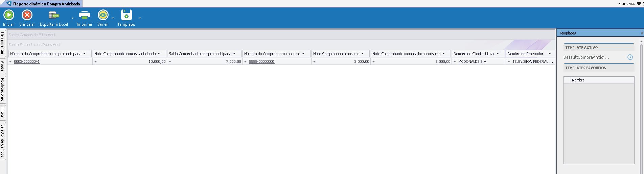Click the Templates save disk icon

tap(126, 15)
